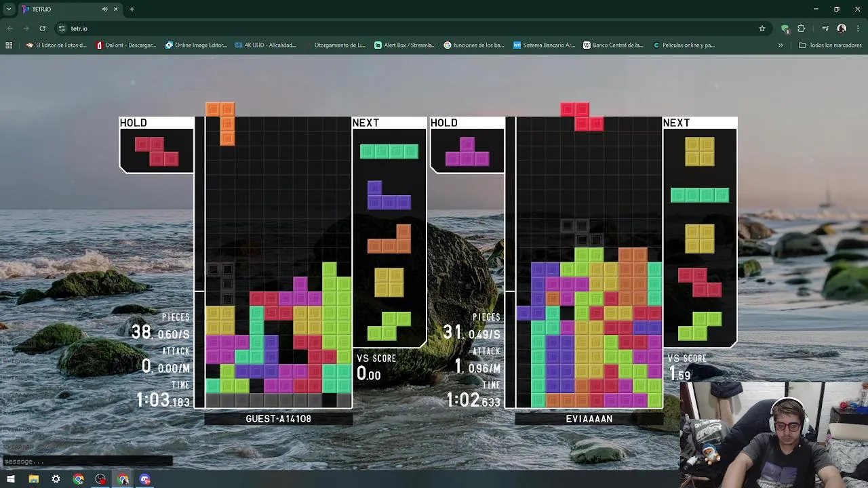
Task: Open the funciones de los ba... bookmark
Action: 474,45
